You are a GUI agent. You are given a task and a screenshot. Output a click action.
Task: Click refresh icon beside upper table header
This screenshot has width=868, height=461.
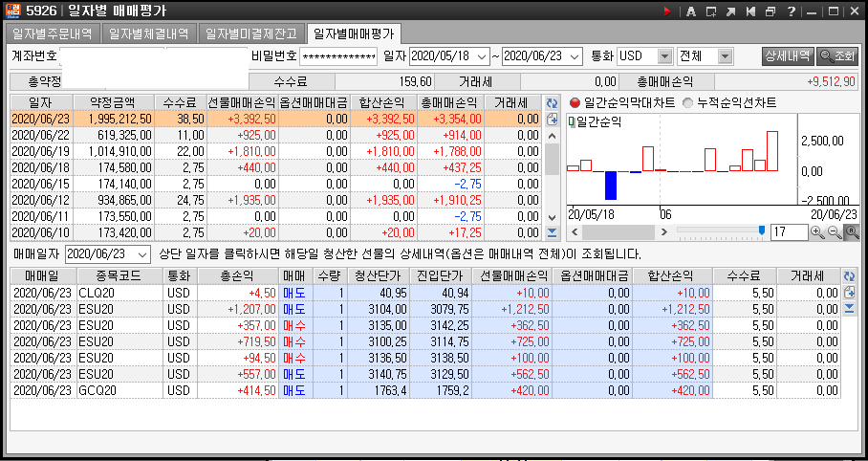click(552, 102)
